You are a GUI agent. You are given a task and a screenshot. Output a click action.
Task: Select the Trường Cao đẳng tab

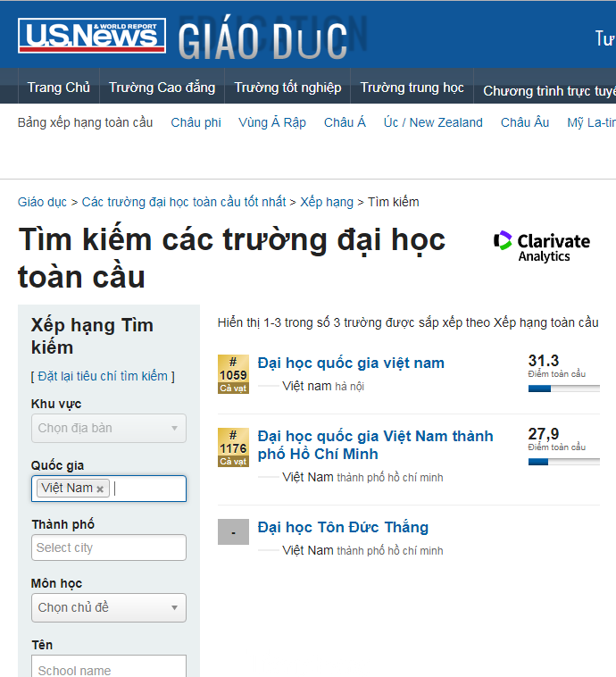pyautogui.click(x=162, y=88)
